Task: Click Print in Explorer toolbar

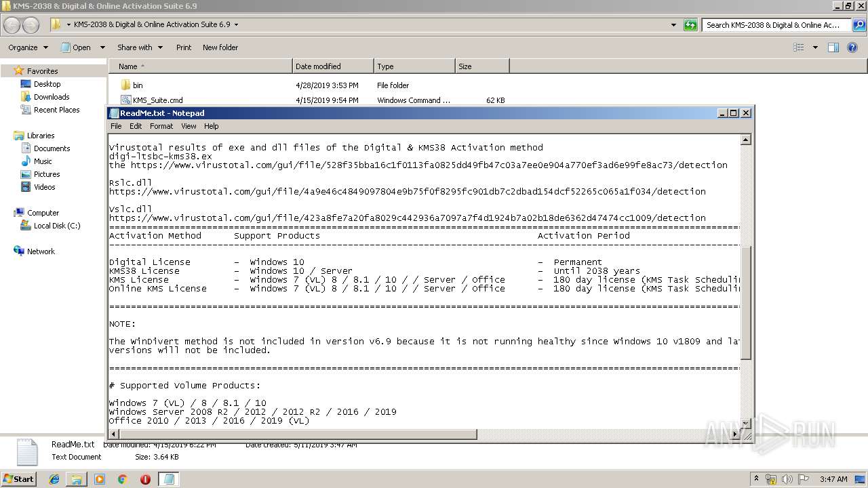Action: 184,47
